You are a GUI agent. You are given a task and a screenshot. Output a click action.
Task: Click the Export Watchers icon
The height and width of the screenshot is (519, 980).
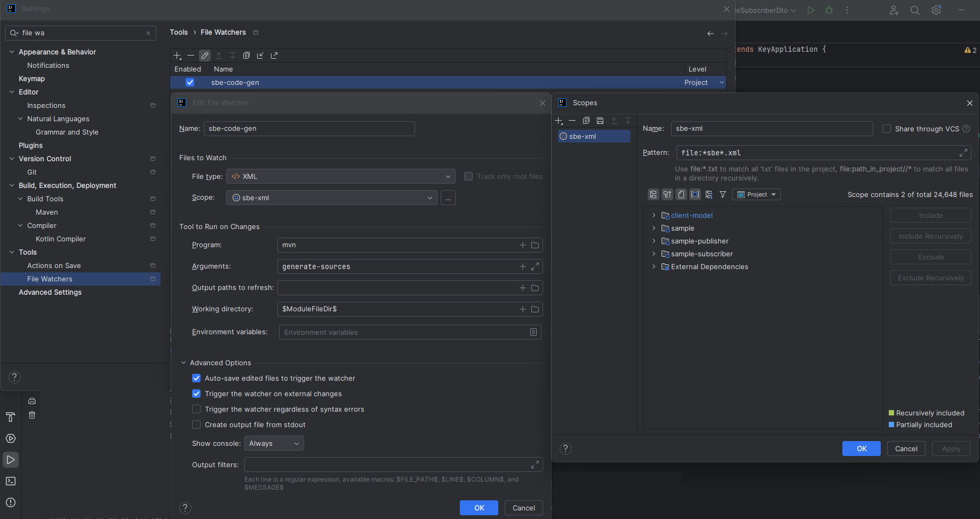pos(274,55)
